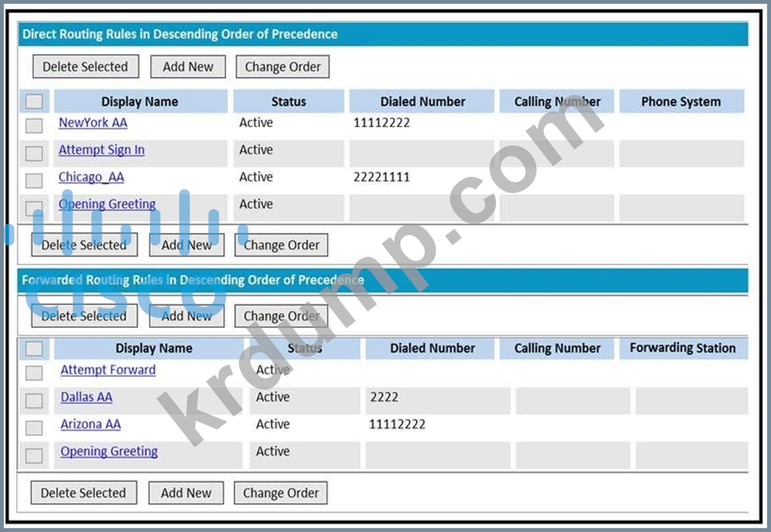Image resolution: width=771 pixels, height=532 pixels.
Task: Check the Arizona AA rule checkbox
Action: click(x=34, y=428)
